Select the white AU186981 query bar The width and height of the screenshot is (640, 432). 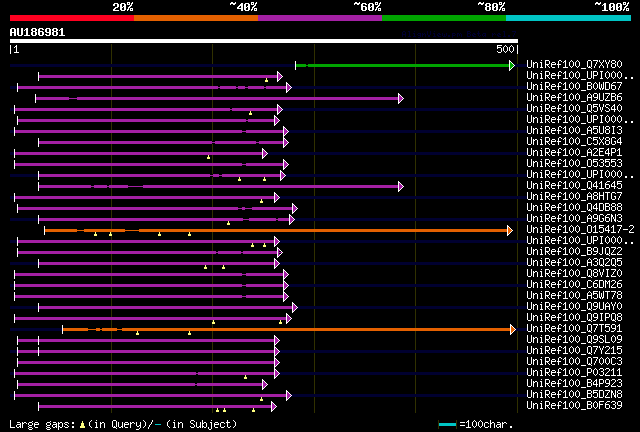tap(264, 41)
